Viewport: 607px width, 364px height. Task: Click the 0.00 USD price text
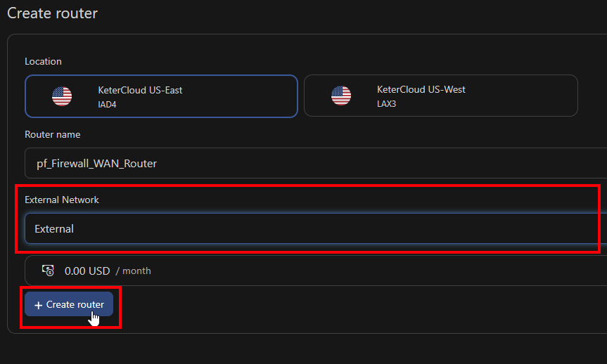click(87, 271)
